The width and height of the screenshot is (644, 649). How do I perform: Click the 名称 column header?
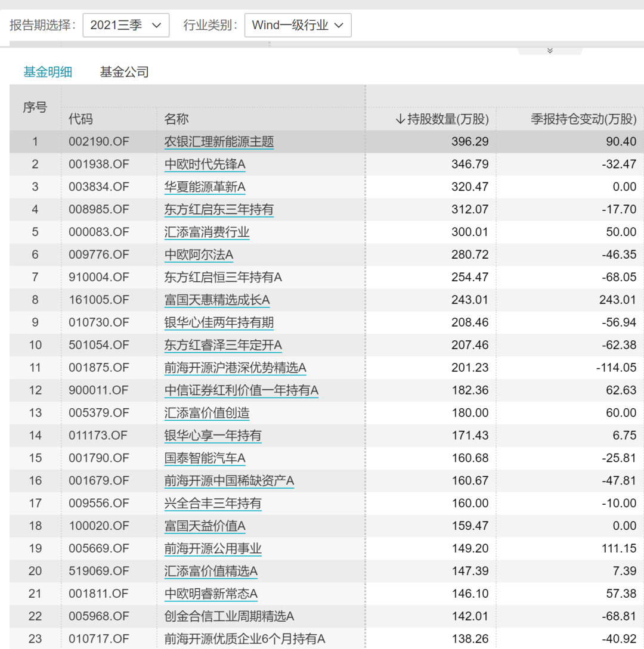pos(177,119)
